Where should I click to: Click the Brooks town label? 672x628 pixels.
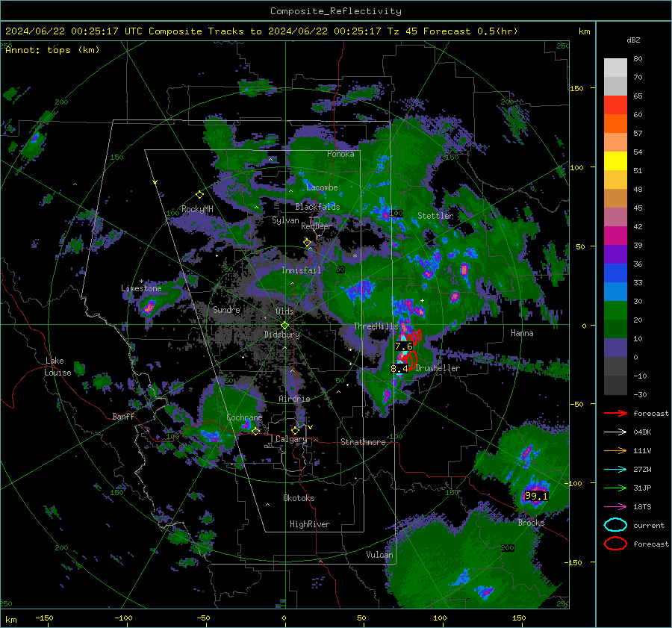click(x=531, y=523)
